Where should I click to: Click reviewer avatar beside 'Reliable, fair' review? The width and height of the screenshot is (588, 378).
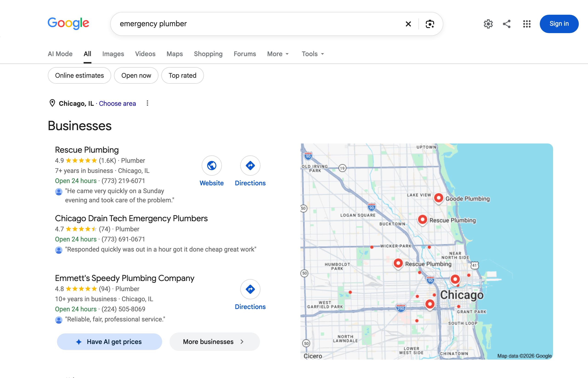click(59, 320)
